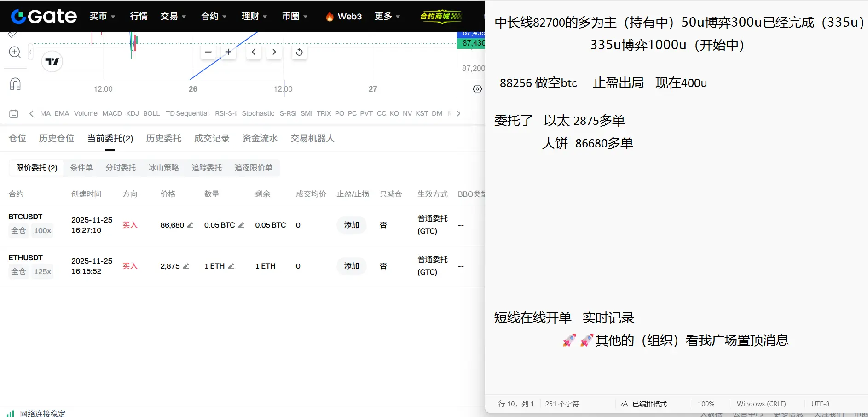
Task: Shift chart left with the arrow button
Action: (254, 52)
